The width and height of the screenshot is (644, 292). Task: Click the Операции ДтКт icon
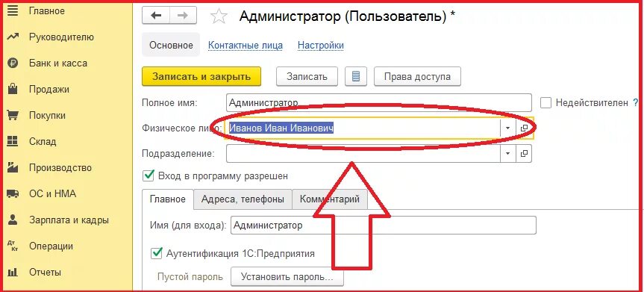[x=13, y=246]
